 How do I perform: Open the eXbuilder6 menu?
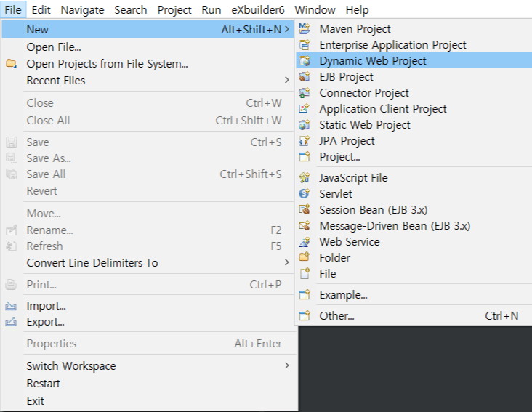(258, 10)
